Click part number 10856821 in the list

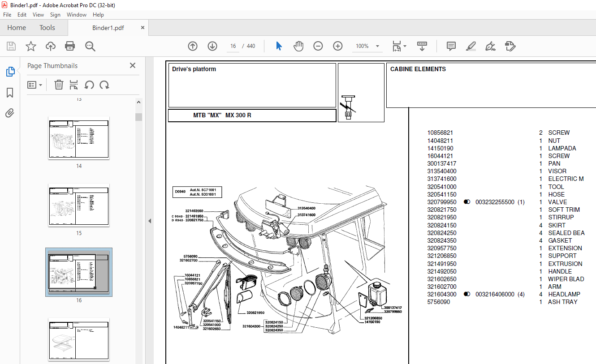click(440, 133)
